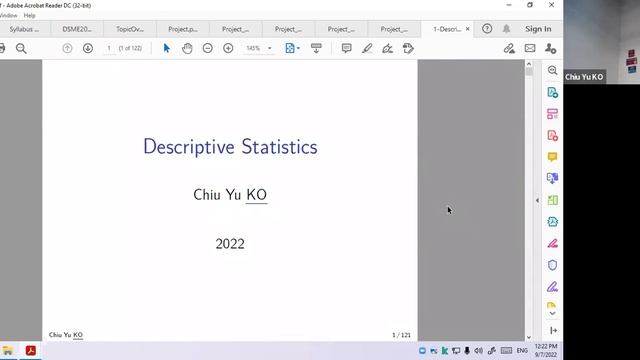The width and height of the screenshot is (640, 360).
Task: Click the touch keyboard tray icon
Action: point(506,351)
